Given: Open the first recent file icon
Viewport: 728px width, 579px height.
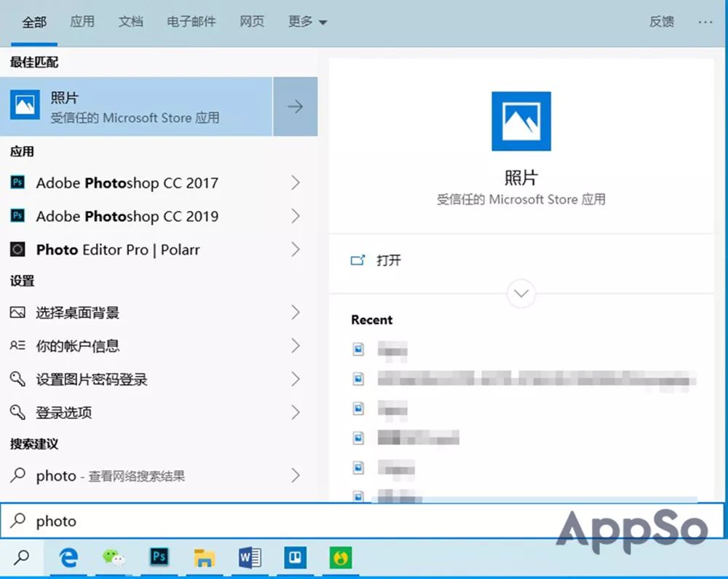Looking at the screenshot, I should (x=358, y=349).
